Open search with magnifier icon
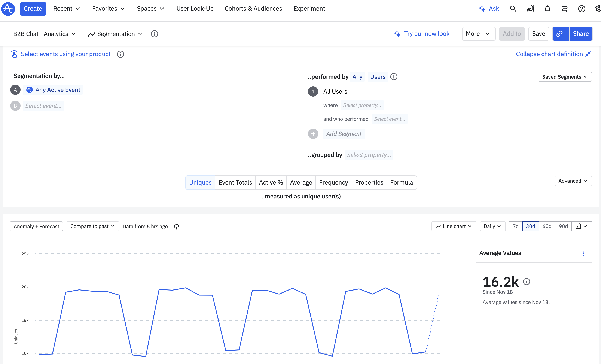Image resolution: width=601 pixels, height=364 pixels. 513,9
